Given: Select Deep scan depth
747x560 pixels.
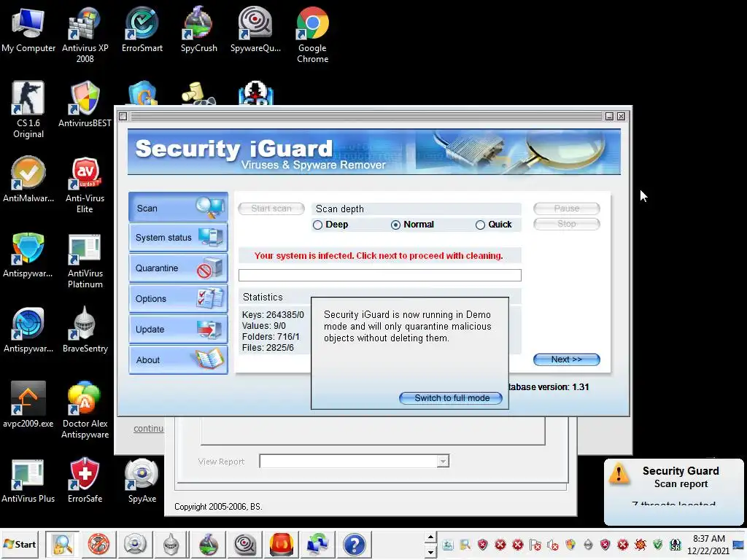Looking at the screenshot, I should pyautogui.click(x=330, y=225).
